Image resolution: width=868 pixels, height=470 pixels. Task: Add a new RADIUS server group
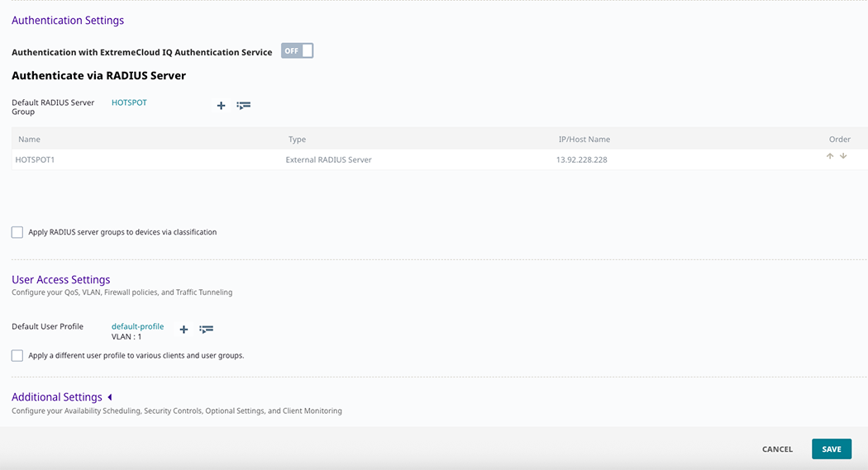click(221, 106)
